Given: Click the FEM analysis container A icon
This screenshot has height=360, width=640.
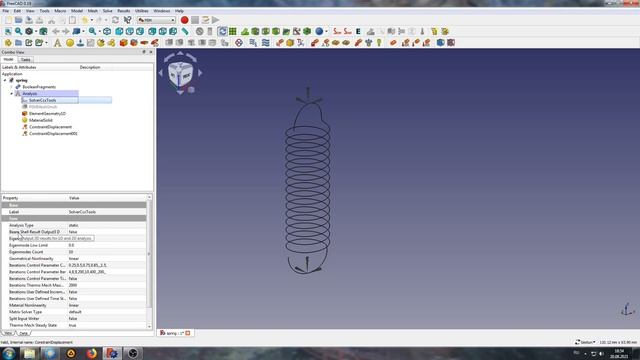Looking at the screenshot, I should (x=58, y=42).
